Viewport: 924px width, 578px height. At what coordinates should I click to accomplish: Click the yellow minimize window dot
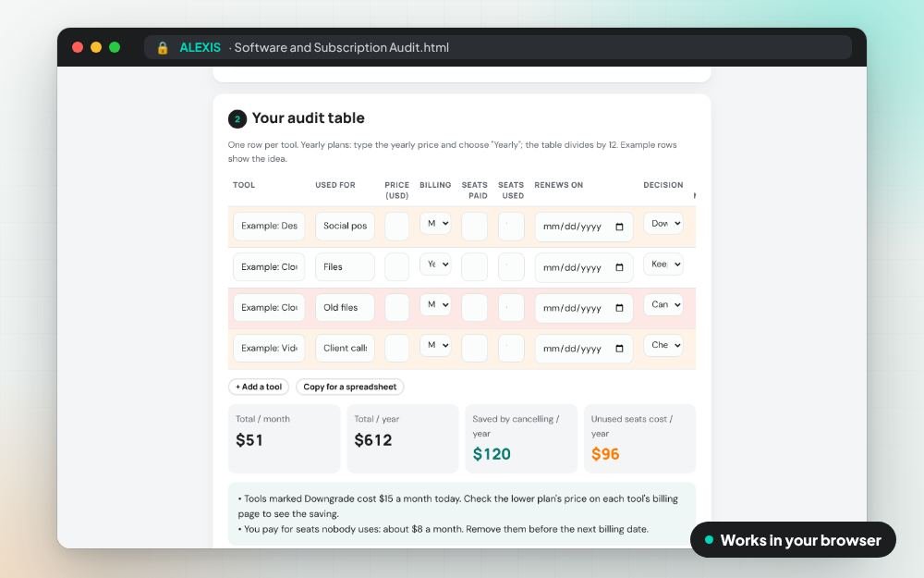pos(96,47)
